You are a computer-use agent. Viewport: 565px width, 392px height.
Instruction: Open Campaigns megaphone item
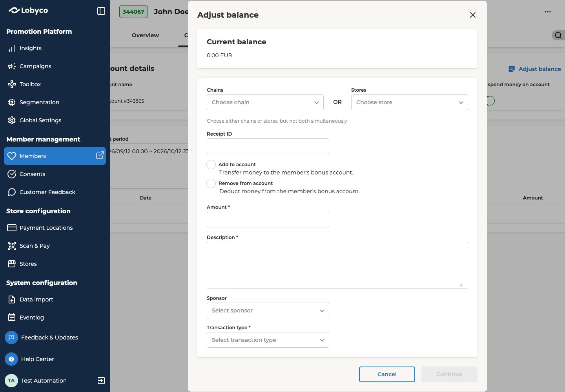point(35,66)
